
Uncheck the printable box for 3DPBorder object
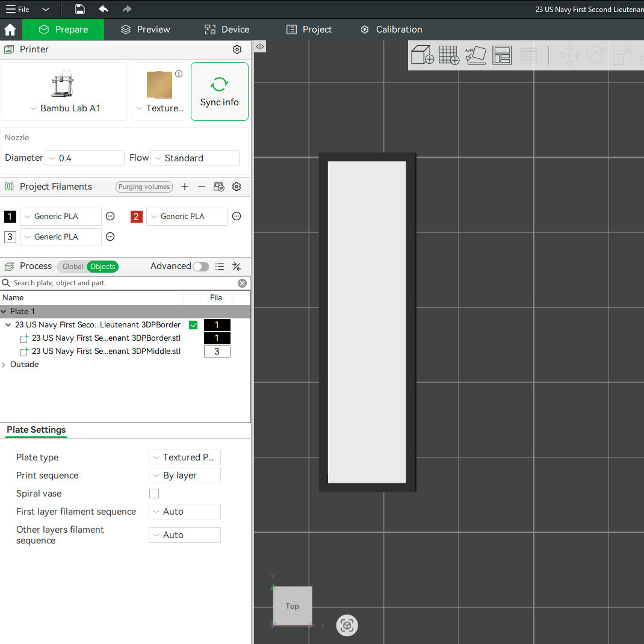193,325
